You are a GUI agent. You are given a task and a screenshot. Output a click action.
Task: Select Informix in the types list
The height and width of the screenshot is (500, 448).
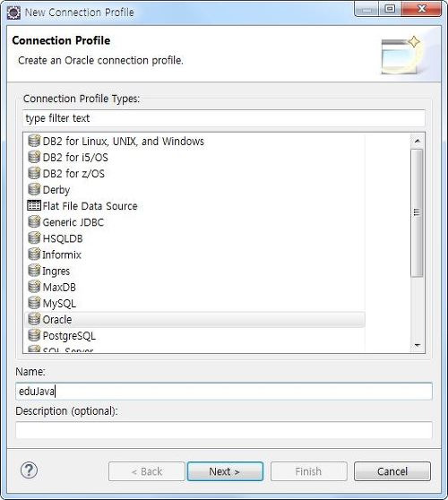[62, 254]
